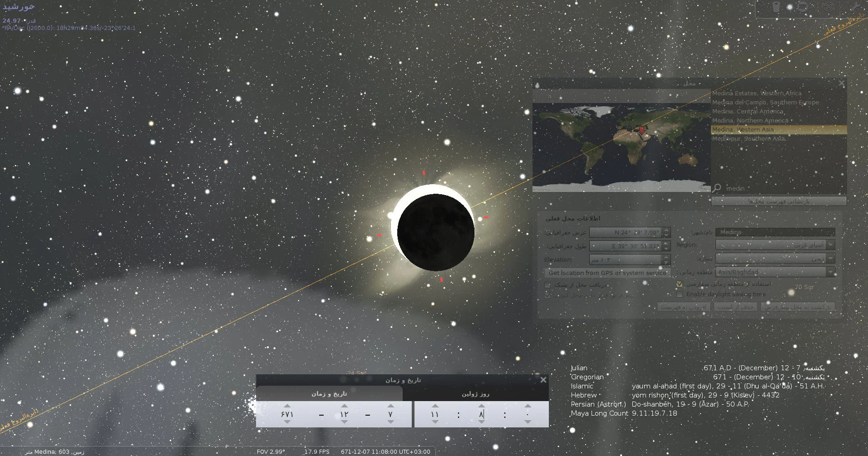Increase the minute 8 with its up arrow
Viewport: 868px width, 456px height.
point(481,406)
